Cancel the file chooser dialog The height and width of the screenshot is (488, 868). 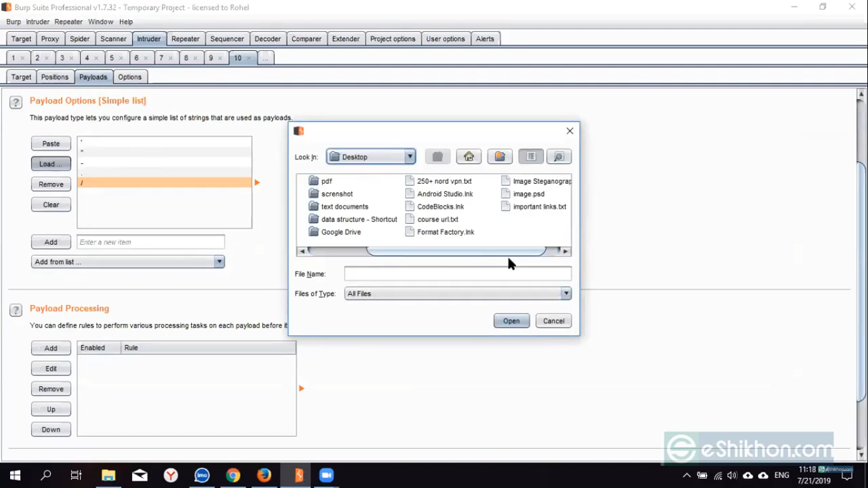pyautogui.click(x=553, y=321)
